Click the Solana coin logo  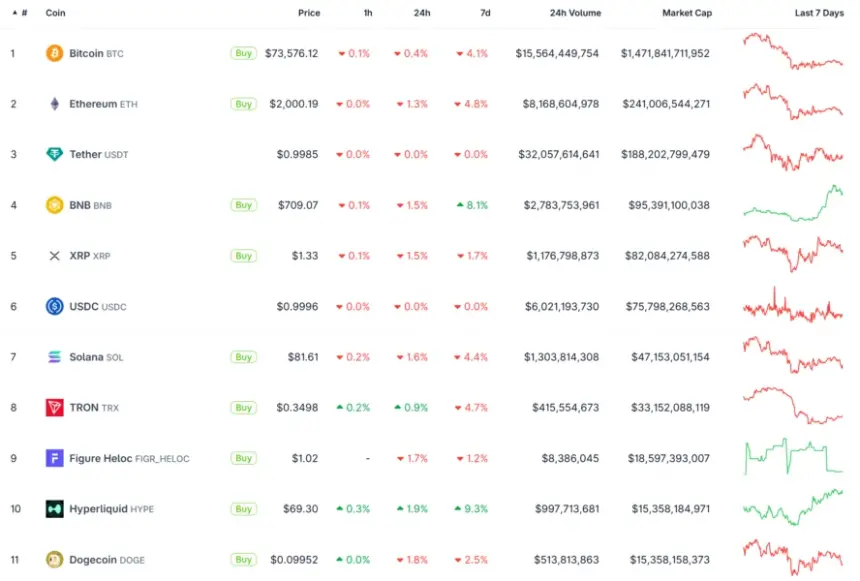point(54,357)
